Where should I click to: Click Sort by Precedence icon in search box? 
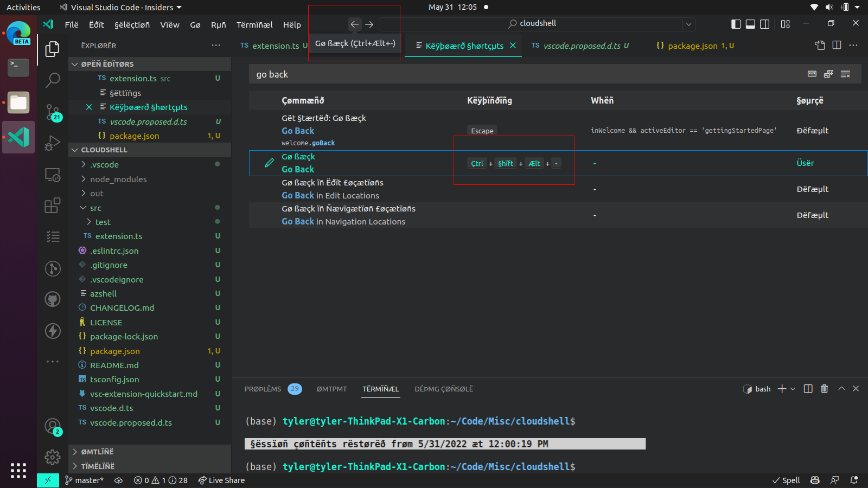click(828, 74)
